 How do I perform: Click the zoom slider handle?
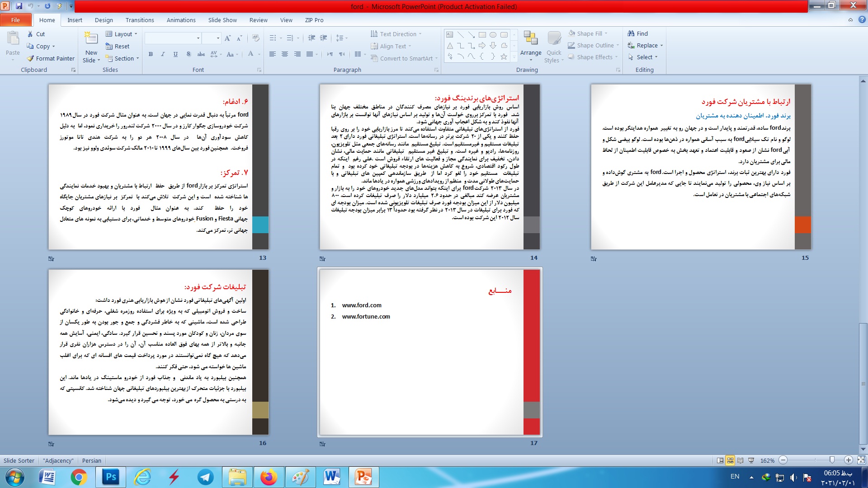click(832, 460)
